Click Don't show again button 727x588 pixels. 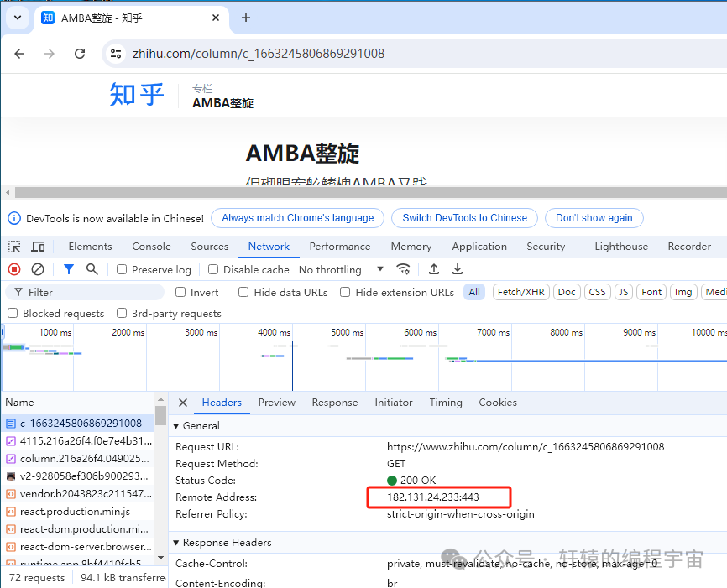pos(594,218)
